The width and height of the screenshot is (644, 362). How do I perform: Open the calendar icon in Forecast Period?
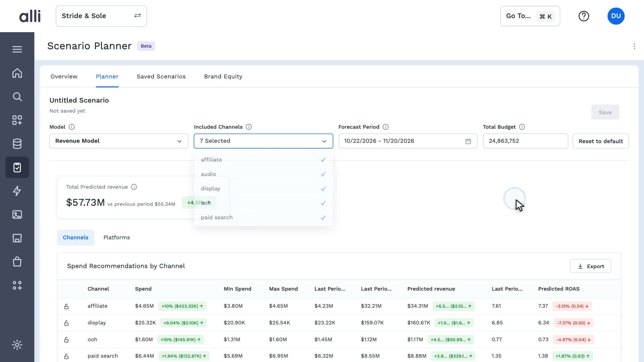point(468,141)
